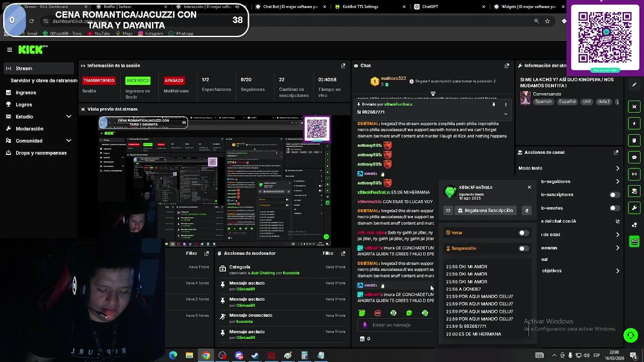Open Filtro in Acciones de moderador
This screenshot has height=362, width=644.
tap(328, 253)
